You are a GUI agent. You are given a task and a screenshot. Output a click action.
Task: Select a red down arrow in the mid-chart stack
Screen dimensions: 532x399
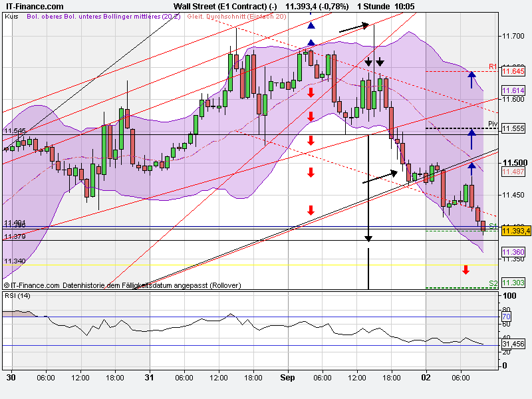coord(310,140)
